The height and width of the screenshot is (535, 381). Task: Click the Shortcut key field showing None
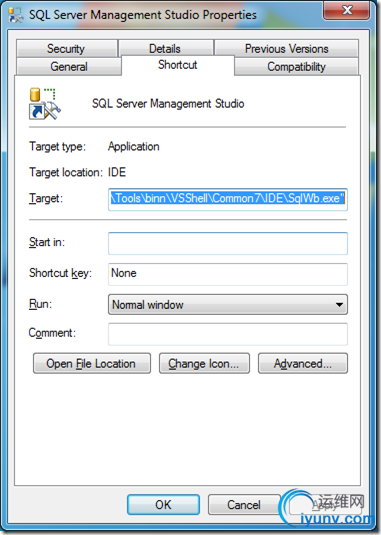[228, 274]
